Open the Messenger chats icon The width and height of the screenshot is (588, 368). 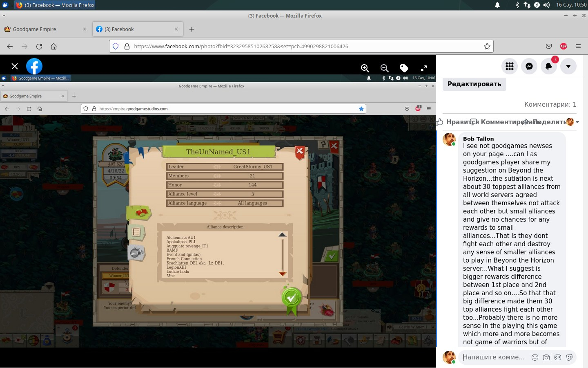529,66
